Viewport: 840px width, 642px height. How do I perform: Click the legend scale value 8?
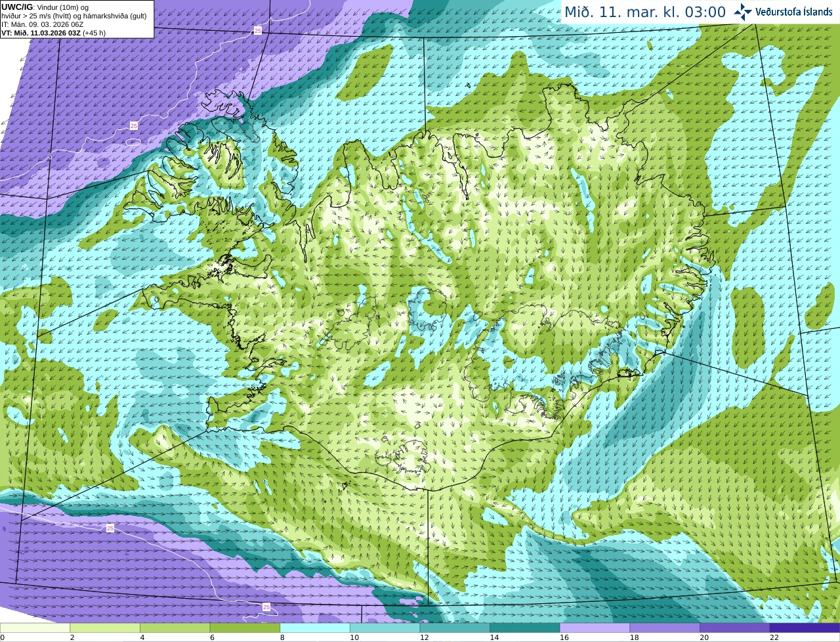(x=282, y=637)
